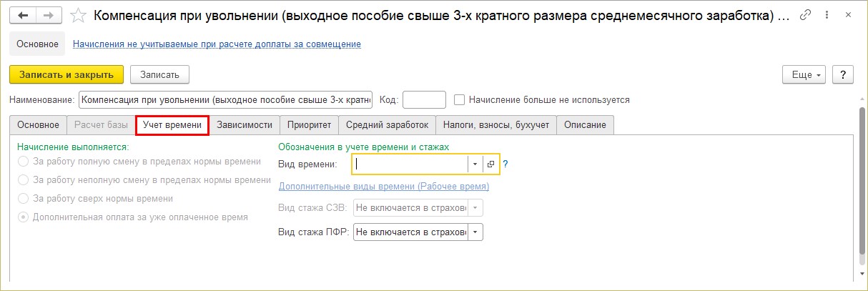Go back with the left arrow button
Image resolution: width=868 pixels, height=291 pixels.
pos(24,15)
